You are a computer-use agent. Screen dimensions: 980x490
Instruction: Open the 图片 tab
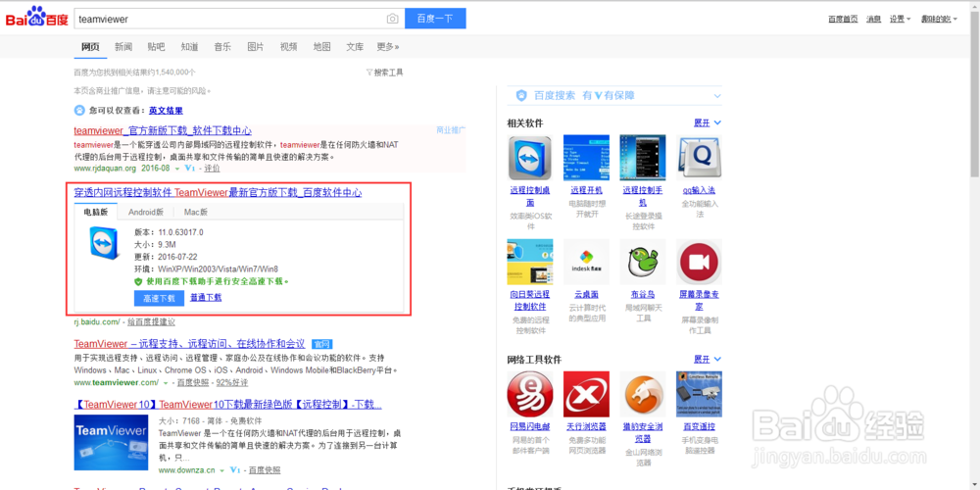coord(256,47)
